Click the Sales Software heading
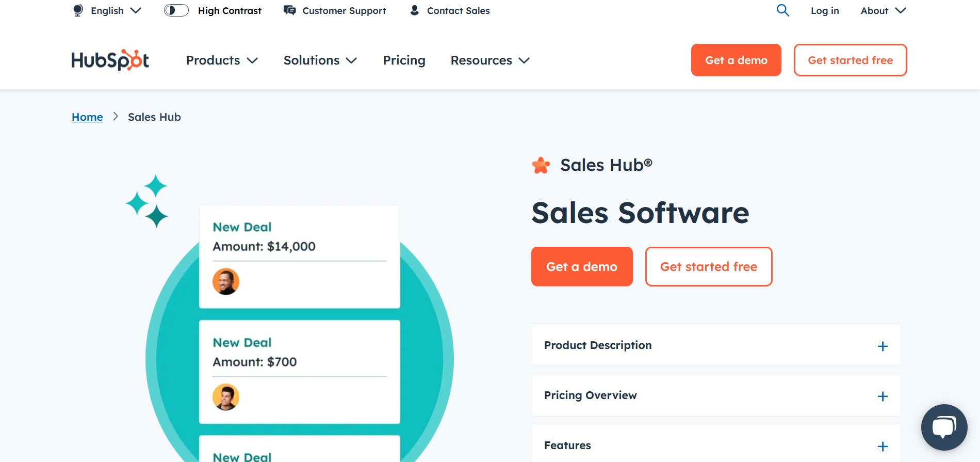Viewport: 980px width, 462px height. pyautogui.click(x=640, y=213)
